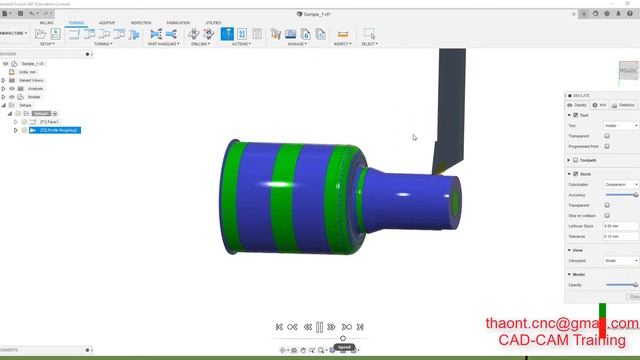Jump to end of simulation
Image resolution: width=640 pixels, height=360 pixels.
(360, 327)
